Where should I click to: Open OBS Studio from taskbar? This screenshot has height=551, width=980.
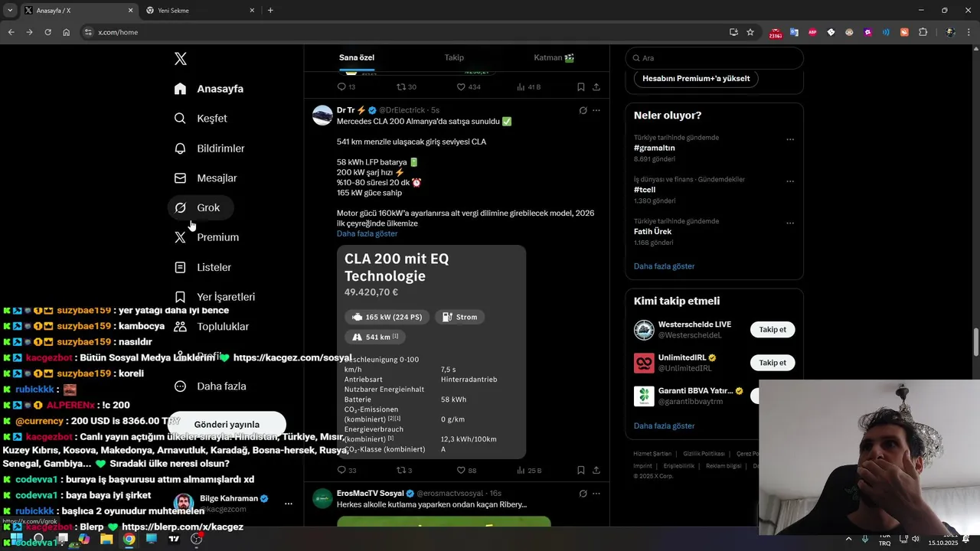point(197,540)
